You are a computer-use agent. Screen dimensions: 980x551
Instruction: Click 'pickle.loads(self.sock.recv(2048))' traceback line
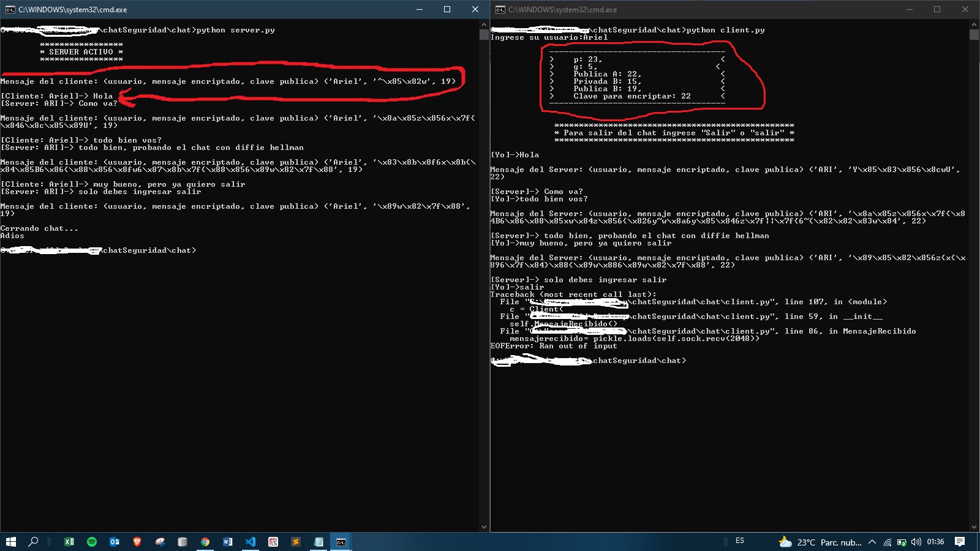click(635, 339)
